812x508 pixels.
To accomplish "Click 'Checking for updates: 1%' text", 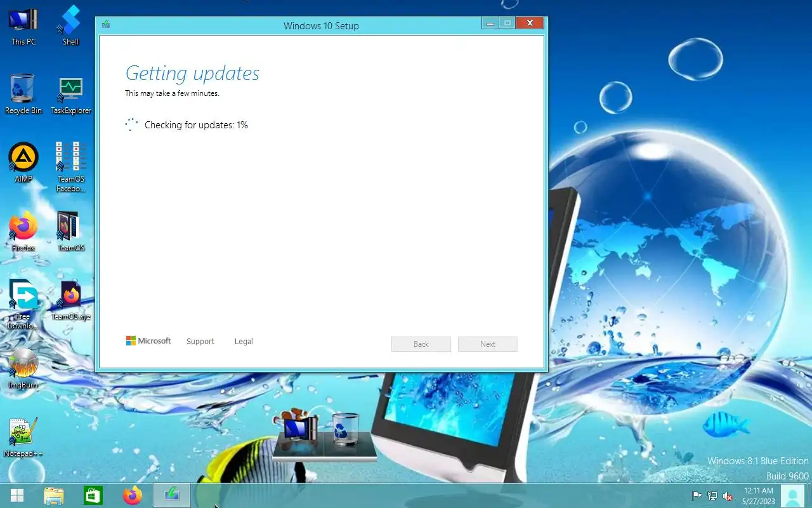I will pos(196,125).
